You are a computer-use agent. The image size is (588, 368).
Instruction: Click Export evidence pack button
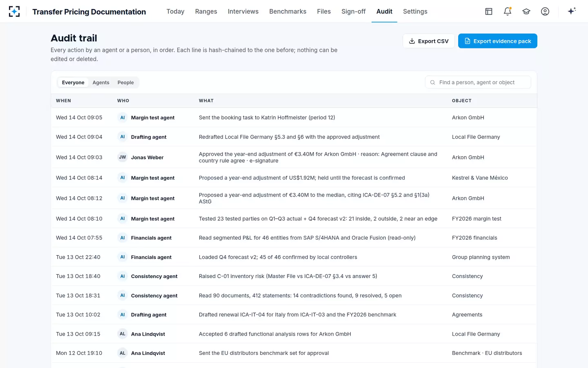(x=498, y=41)
